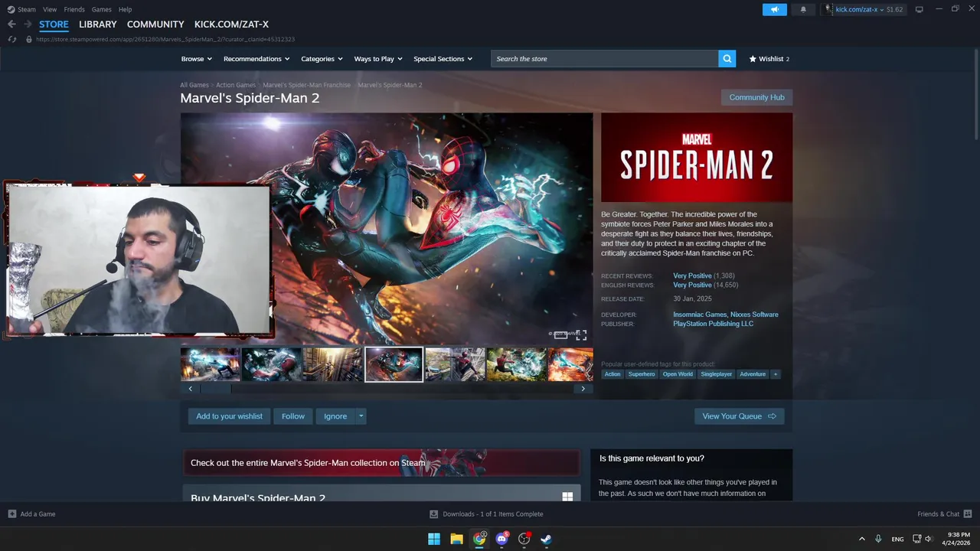Reload the store page

11,39
